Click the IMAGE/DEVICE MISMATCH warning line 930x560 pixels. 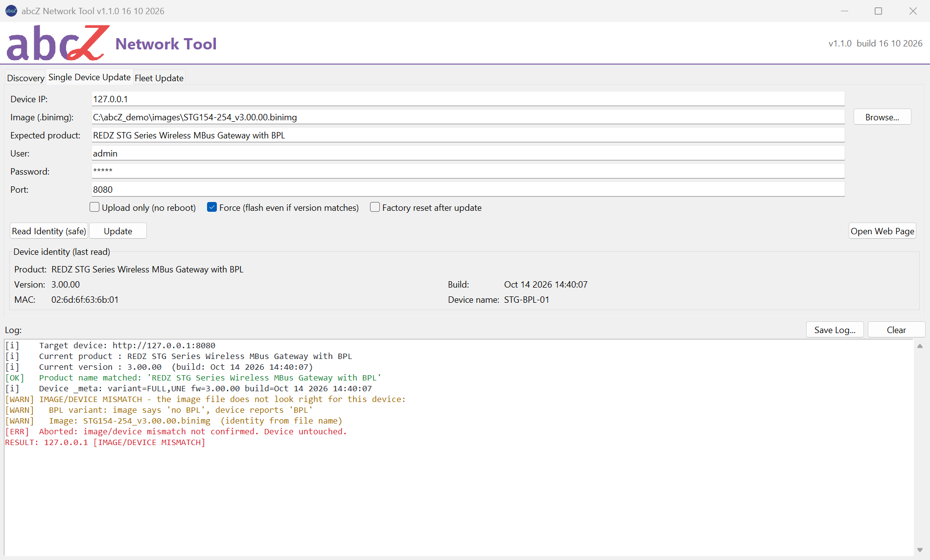[206, 399]
